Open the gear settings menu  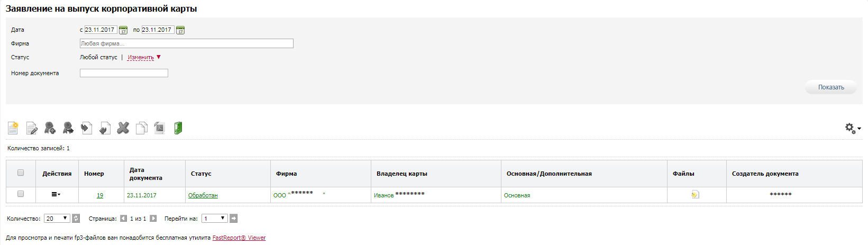pos(853,128)
